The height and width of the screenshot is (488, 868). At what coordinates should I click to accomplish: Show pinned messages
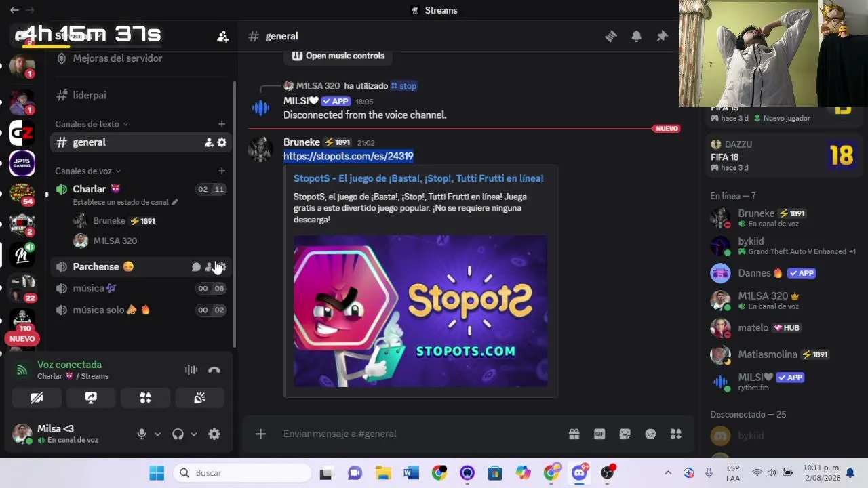tap(662, 36)
